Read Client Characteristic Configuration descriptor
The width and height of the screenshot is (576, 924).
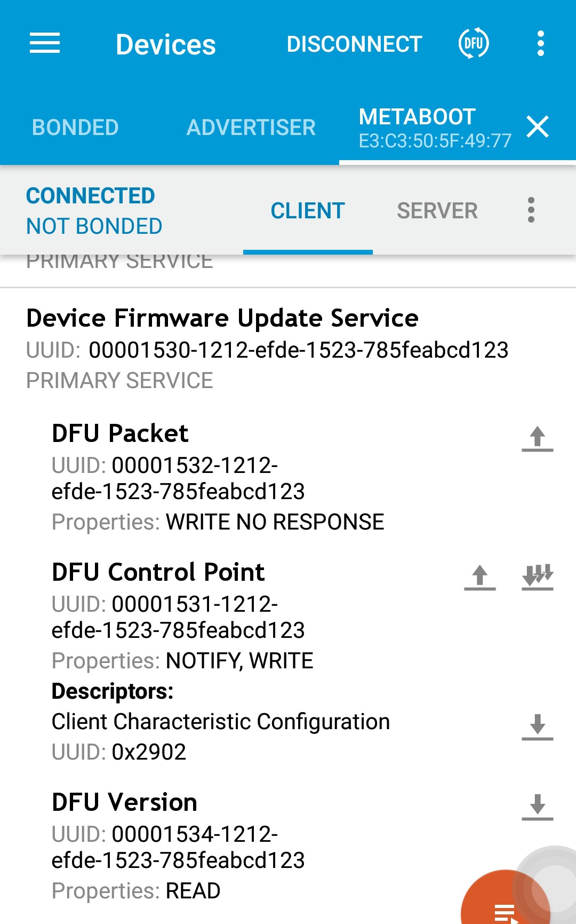[537, 726]
